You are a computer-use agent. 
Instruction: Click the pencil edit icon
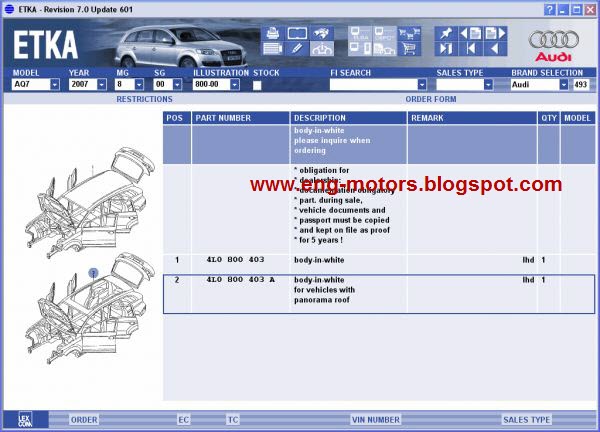297,49
